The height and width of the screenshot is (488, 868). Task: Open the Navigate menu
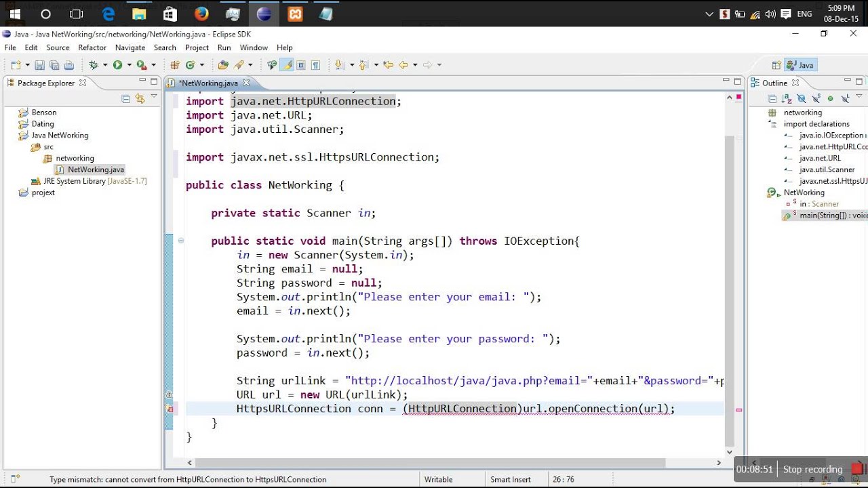(x=130, y=47)
